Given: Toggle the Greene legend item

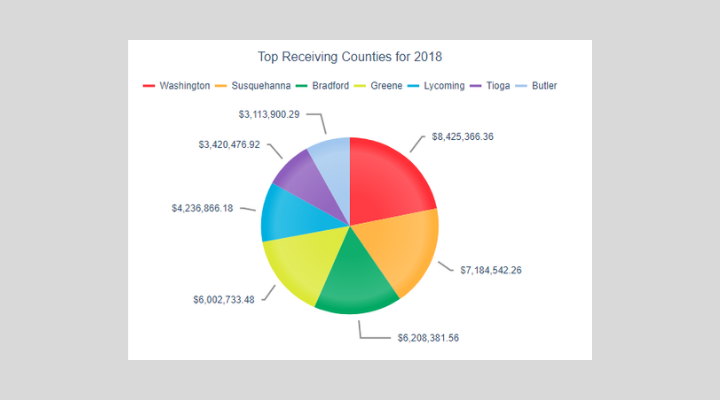Looking at the screenshot, I should [x=378, y=86].
